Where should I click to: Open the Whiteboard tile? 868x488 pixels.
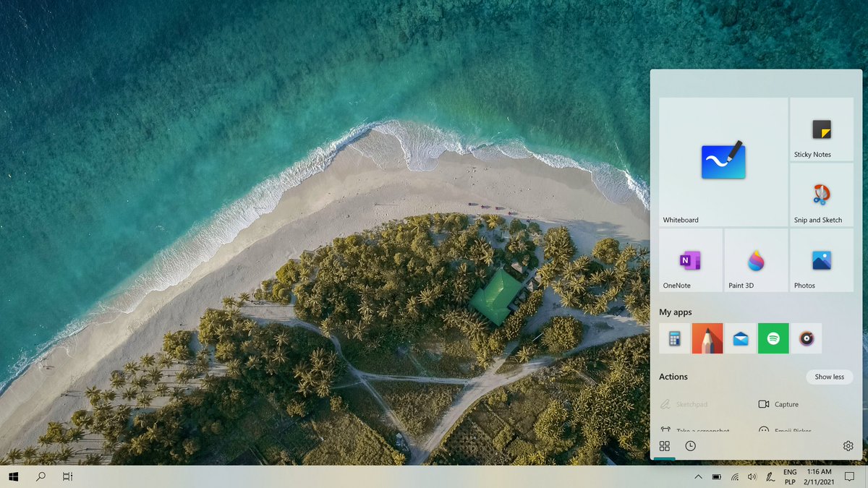723,162
